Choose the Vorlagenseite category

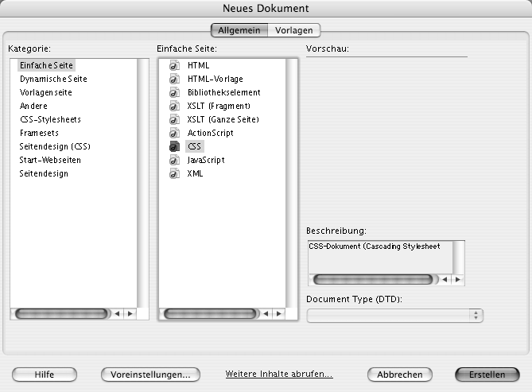(x=46, y=92)
